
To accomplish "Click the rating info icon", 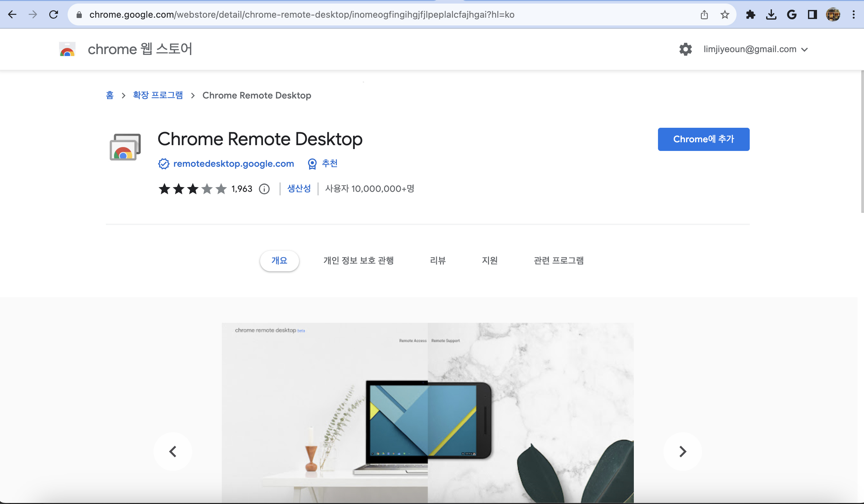I will [x=264, y=189].
